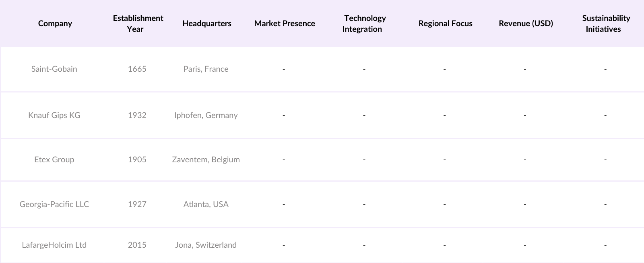Screen dimensions: 644x263
Task: Click the Regional Focus column header
Action: (x=445, y=23)
